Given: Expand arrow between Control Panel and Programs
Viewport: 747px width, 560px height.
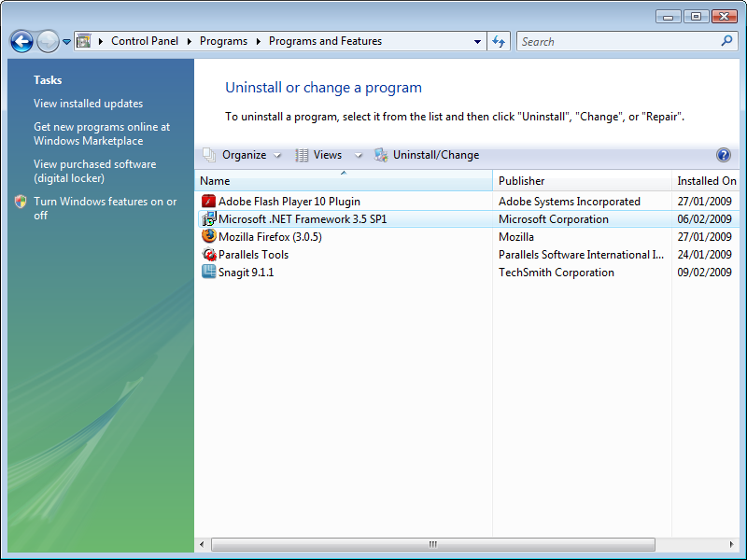Looking at the screenshot, I should click(x=190, y=41).
